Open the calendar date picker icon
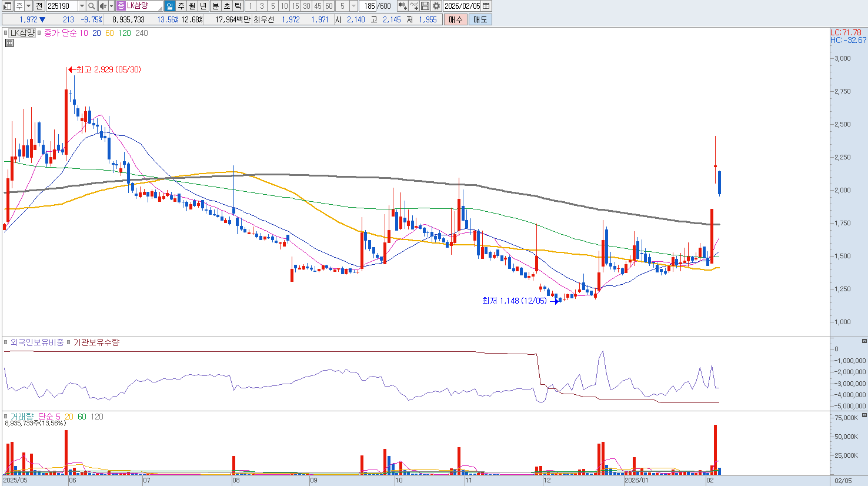 pos(486,6)
